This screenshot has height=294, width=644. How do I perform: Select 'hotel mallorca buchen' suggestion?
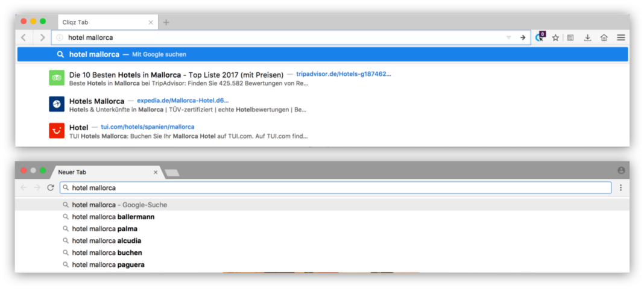click(323, 252)
